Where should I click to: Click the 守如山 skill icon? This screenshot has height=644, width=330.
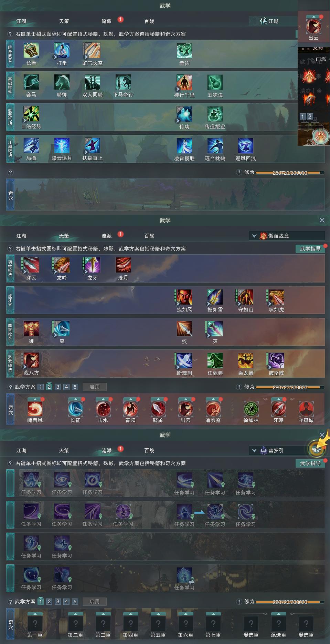[x=246, y=297]
